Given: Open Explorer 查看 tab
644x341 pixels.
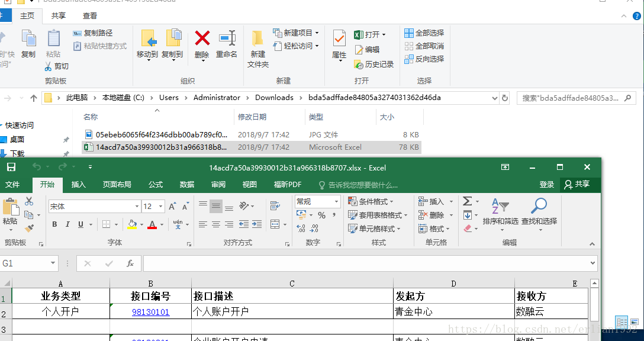Looking at the screenshot, I should click(90, 15).
